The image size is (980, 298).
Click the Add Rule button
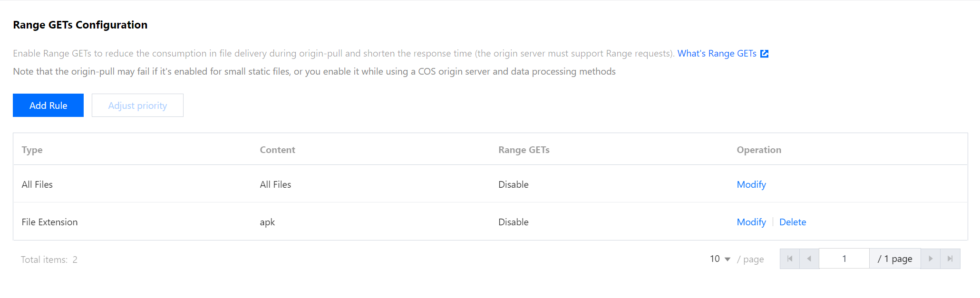[x=48, y=106]
